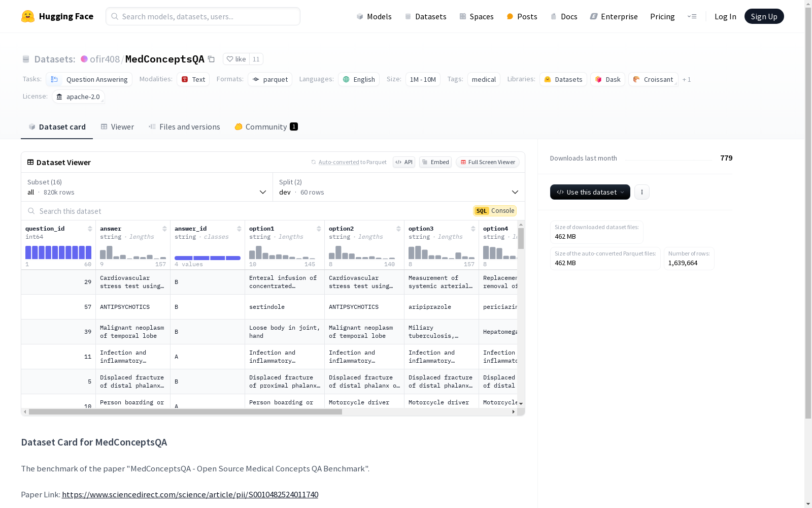This screenshot has height=508, width=812.
Task: Select the Datasets library tag
Action: click(x=563, y=79)
